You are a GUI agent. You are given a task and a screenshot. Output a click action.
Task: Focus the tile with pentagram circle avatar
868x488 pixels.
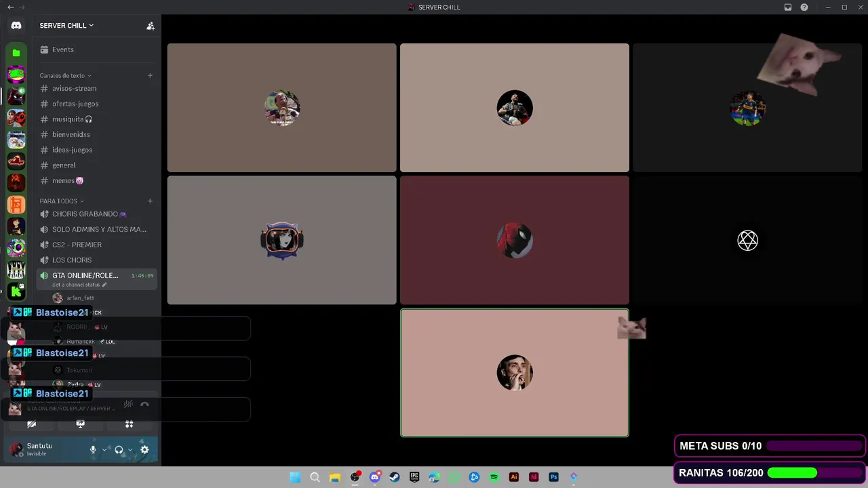747,240
